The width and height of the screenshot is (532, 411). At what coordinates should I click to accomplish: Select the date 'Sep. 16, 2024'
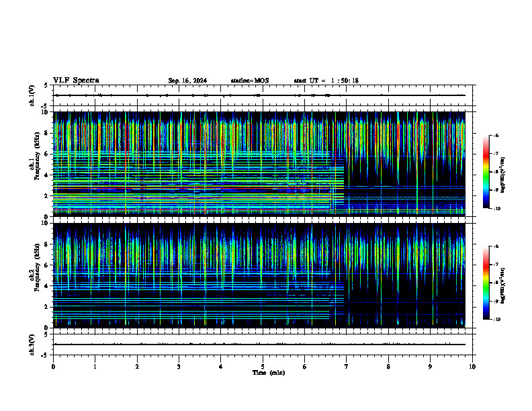[187, 81]
